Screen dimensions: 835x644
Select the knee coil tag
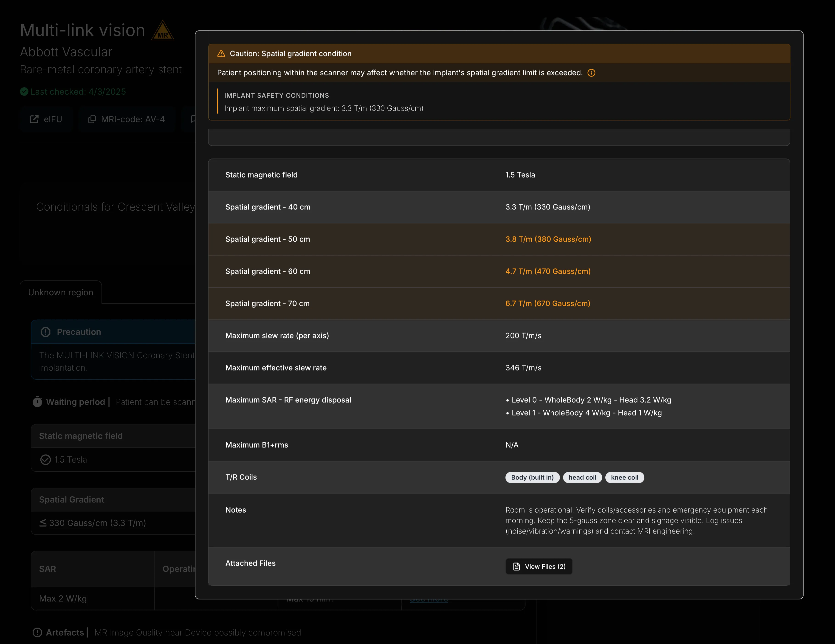[624, 477]
